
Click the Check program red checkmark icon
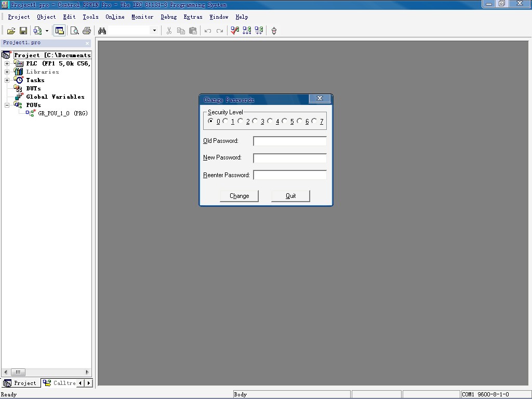(x=235, y=31)
